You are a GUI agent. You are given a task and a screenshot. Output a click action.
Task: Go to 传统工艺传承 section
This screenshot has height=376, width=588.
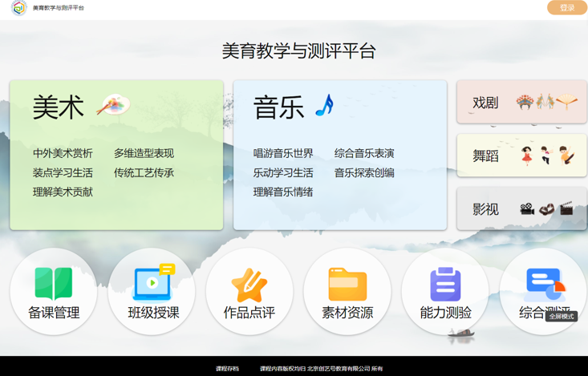[x=144, y=172]
